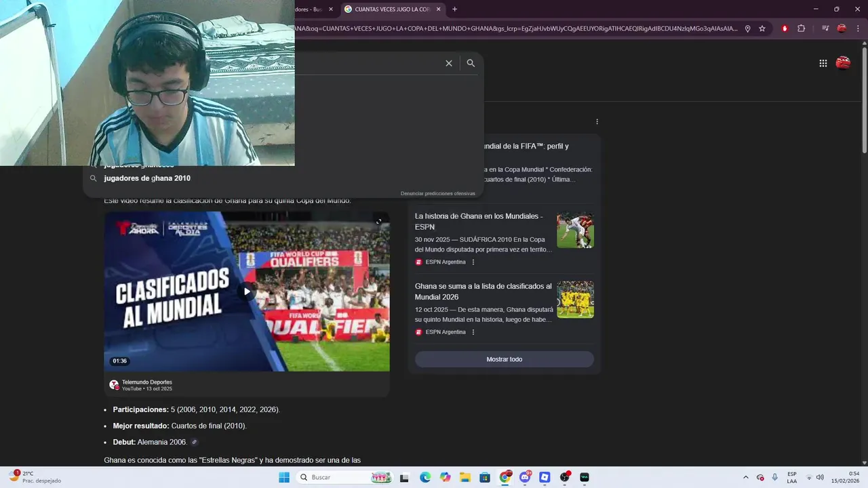
Task: Open the Chrome extensions puzzle icon
Action: point(801,28)
